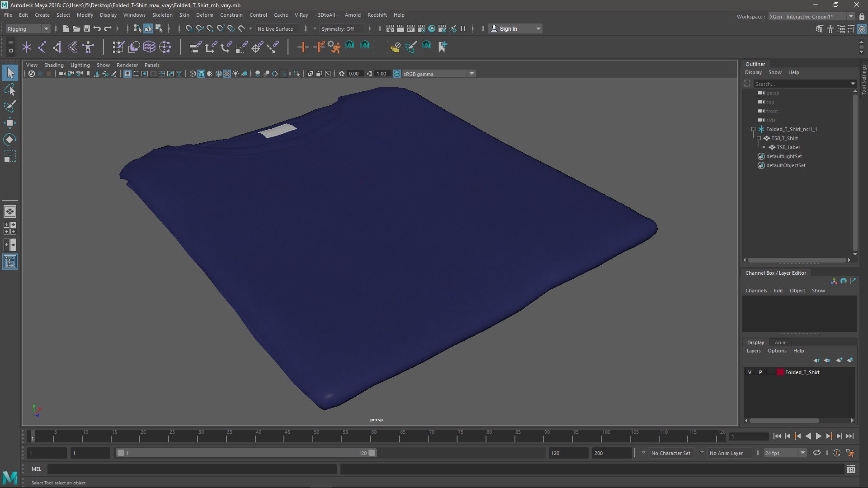Select TSB_Label in the Outliner
The width and height of the screenshot is (868, 488).
788,147
